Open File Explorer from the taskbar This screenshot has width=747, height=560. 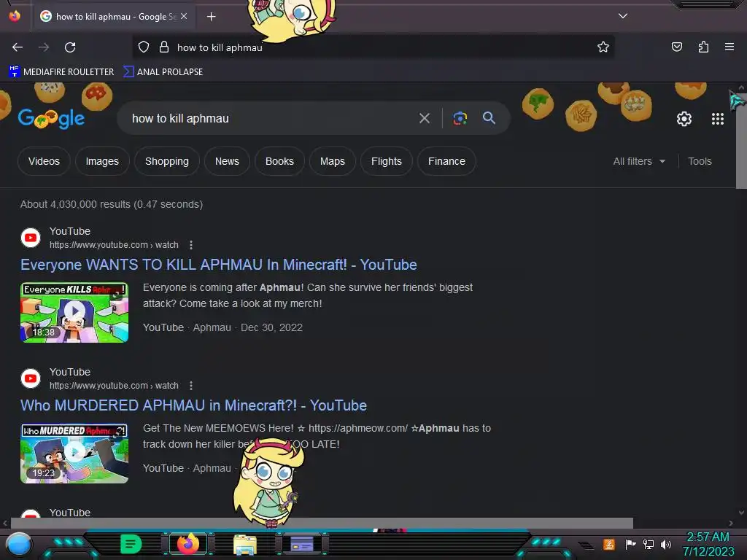(245, 544)
